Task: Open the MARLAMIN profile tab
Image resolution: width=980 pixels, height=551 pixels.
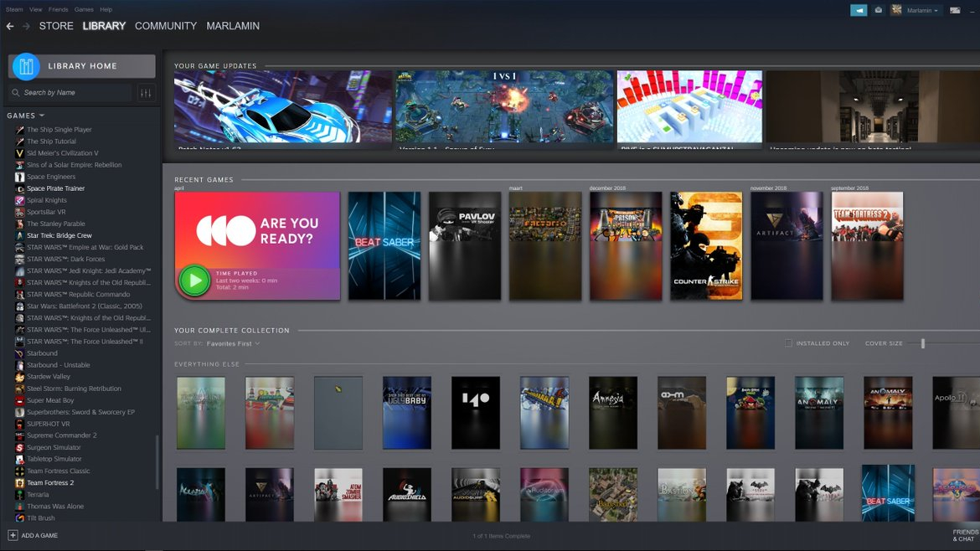Action: [x=233, y=26]
